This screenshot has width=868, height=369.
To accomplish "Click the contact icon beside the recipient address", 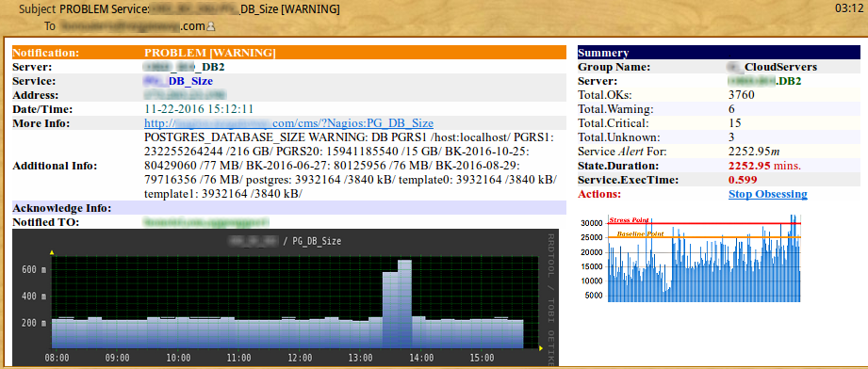I will click(210, 26).
